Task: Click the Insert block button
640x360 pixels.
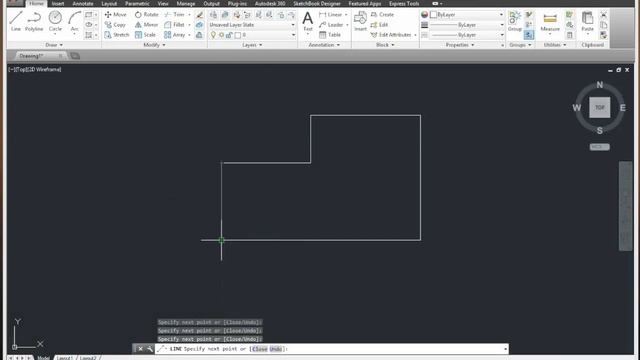Action: (360, 21)
